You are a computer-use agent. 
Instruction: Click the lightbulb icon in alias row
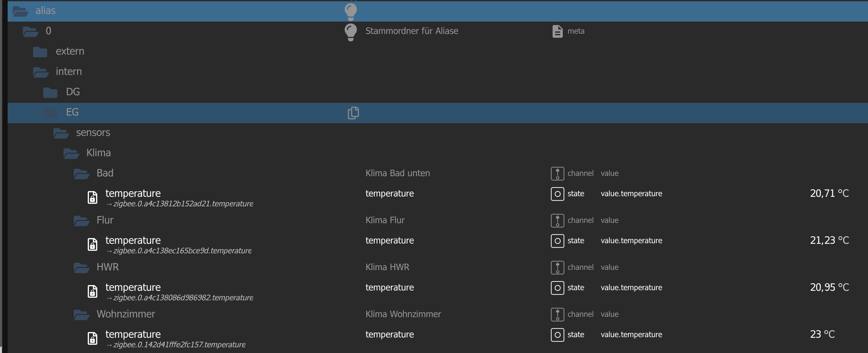pyautogui.click(x=350, y=11)
